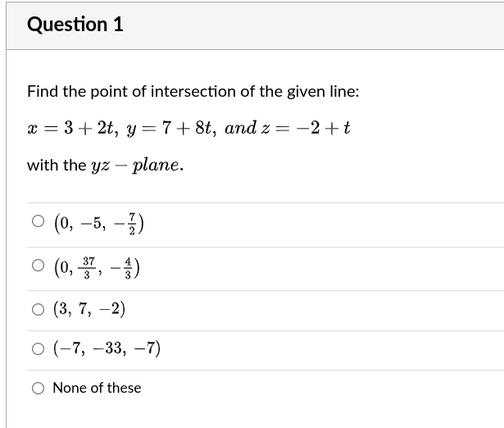Click the equation z = −2 + t
Screen dimensions: 504x428
tap(306, 128)
